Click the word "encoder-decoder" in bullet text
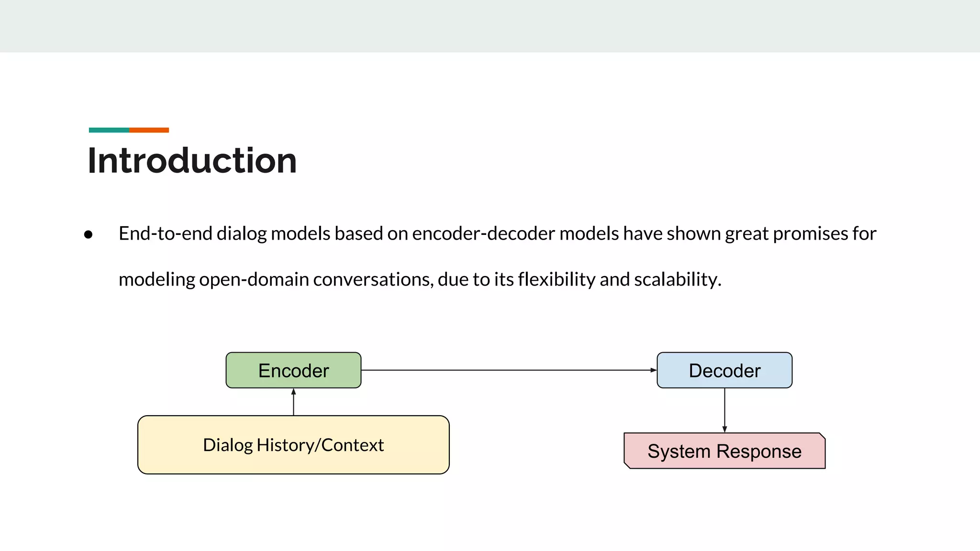This screenshot has height=551, width=980. pos(483,234)
